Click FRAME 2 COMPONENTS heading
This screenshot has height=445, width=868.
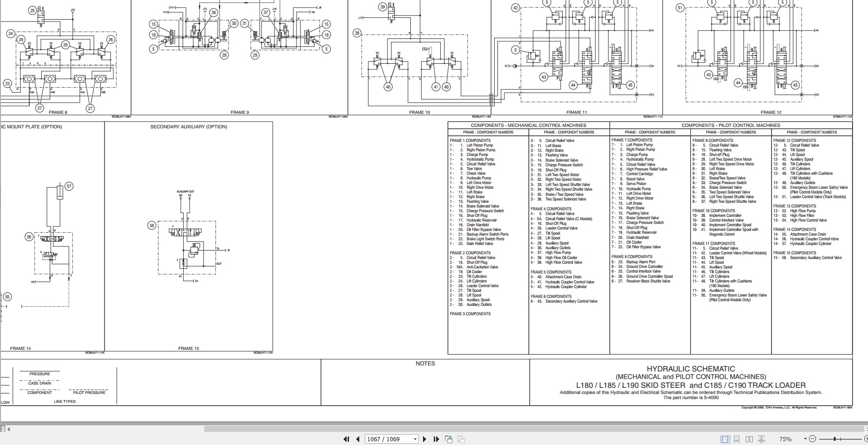tap(470, 253)
